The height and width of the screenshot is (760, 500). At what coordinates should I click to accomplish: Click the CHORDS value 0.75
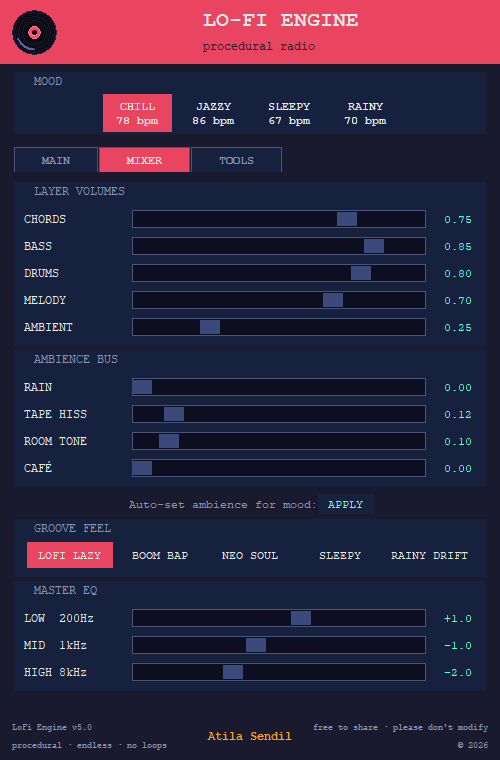(458, 220)
